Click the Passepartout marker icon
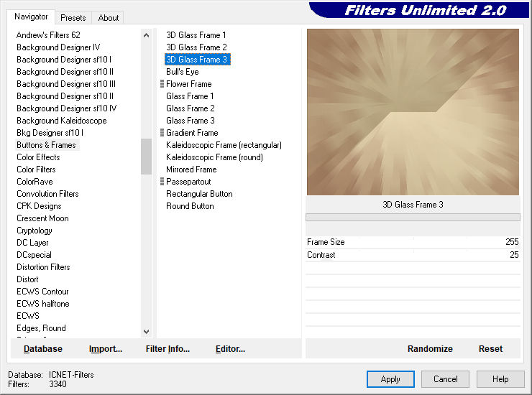 (162, 182)
